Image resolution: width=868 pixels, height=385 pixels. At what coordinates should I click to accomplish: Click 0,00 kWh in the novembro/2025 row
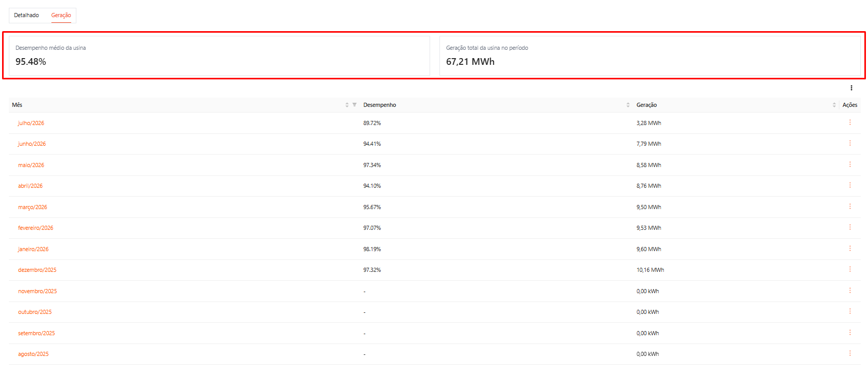click(x=648, y=292)
